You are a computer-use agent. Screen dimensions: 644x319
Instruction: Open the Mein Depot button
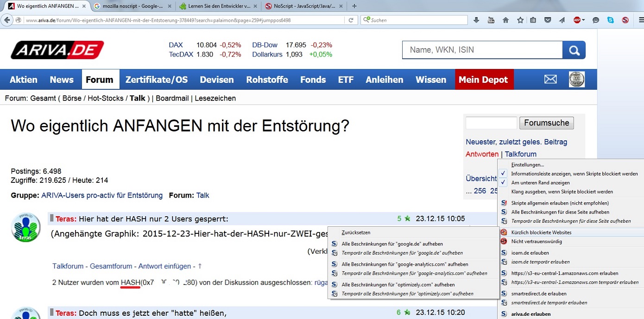point(483,80)
